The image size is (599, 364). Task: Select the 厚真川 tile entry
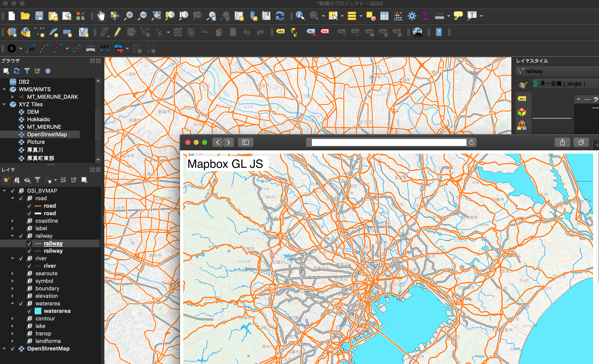(35, 150)
